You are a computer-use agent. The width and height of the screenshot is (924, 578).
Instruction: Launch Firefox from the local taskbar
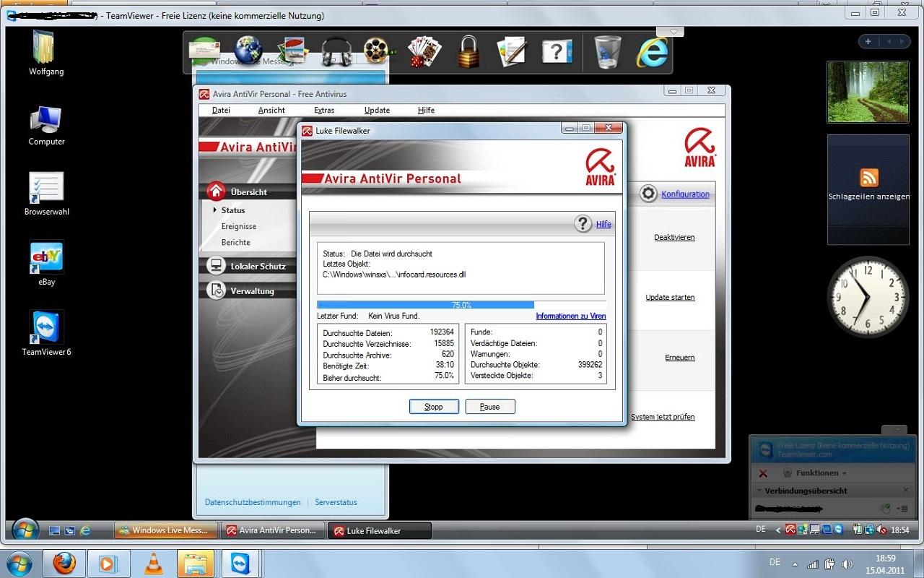[x=65, y=564]
